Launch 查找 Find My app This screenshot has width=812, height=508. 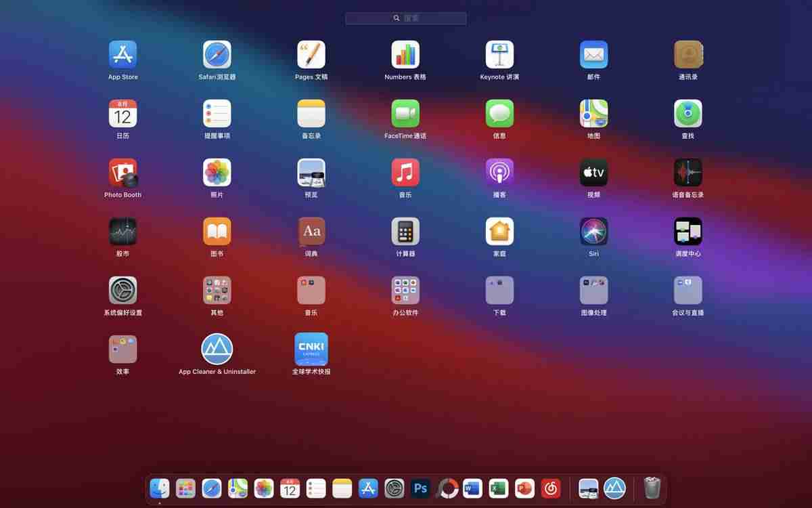(688, 114)
